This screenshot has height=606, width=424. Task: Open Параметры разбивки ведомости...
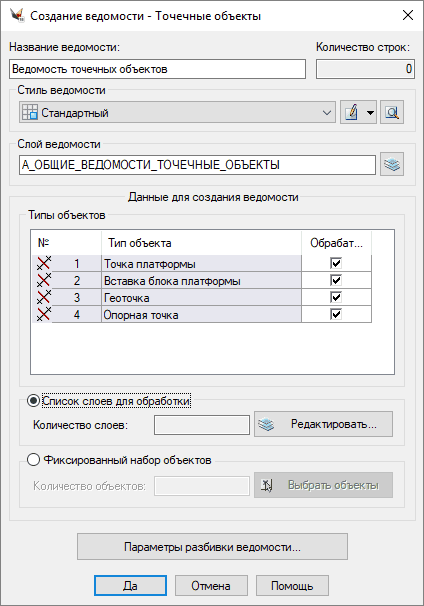pos(212,547)
